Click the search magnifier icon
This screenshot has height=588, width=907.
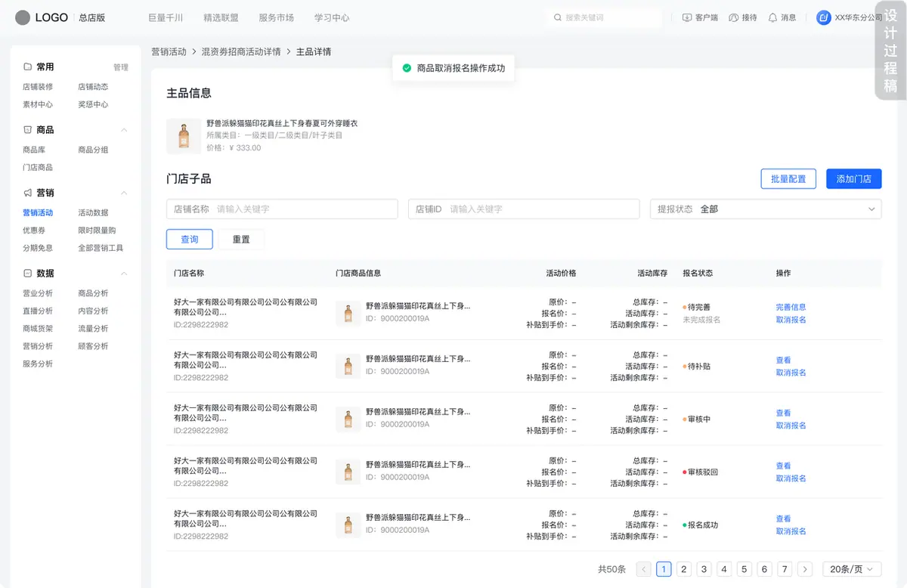[558, 17]
